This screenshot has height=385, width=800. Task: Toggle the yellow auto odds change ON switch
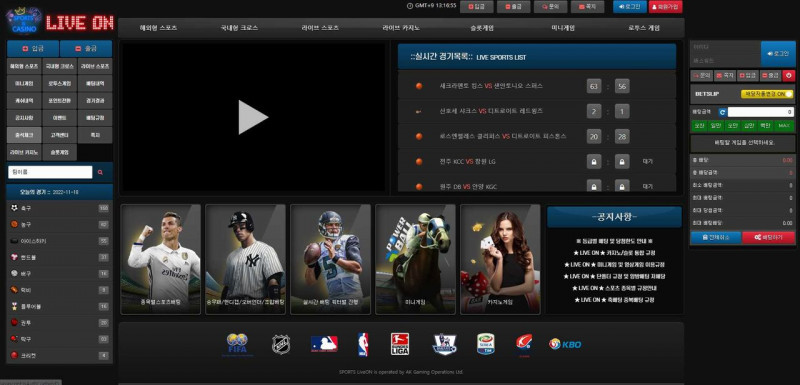767,94
